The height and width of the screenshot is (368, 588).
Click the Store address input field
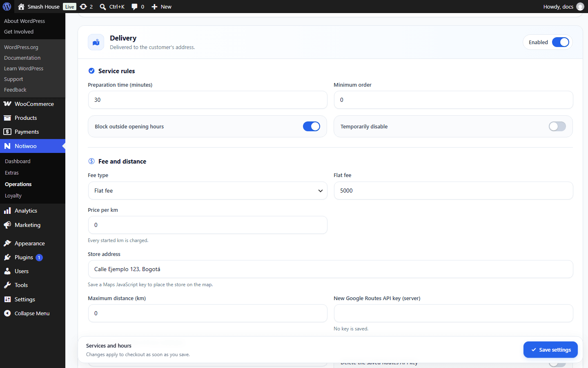pyautogui.click(x=331, y=269)
